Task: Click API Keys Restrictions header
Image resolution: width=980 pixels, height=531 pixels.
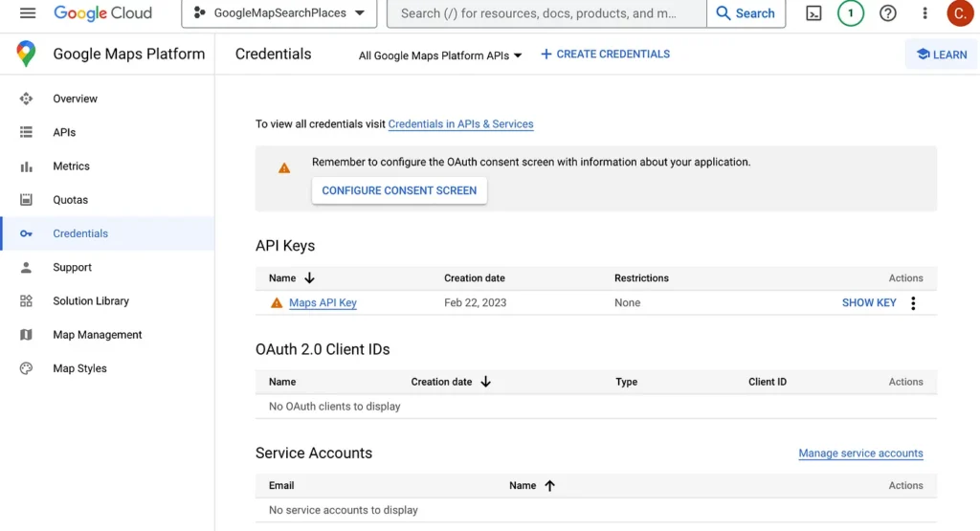Action: click(641, 278)
